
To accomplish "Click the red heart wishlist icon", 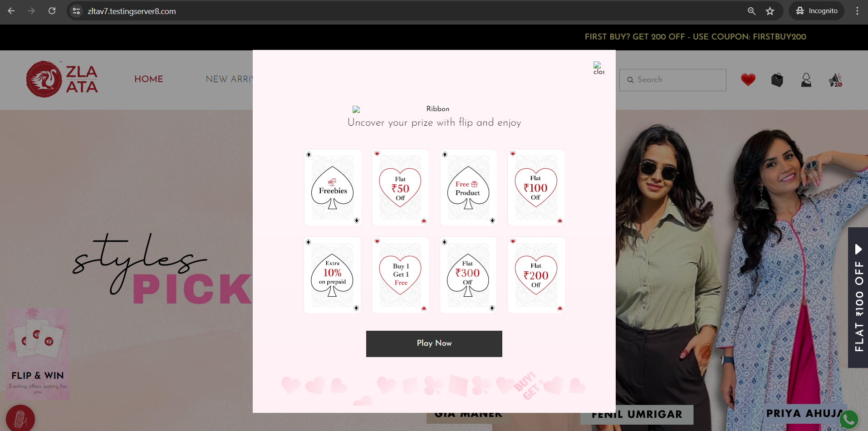I will [748, 80].
